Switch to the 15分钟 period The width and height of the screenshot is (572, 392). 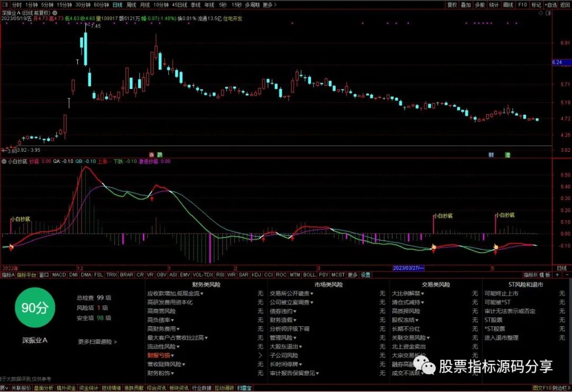(64, 5)
